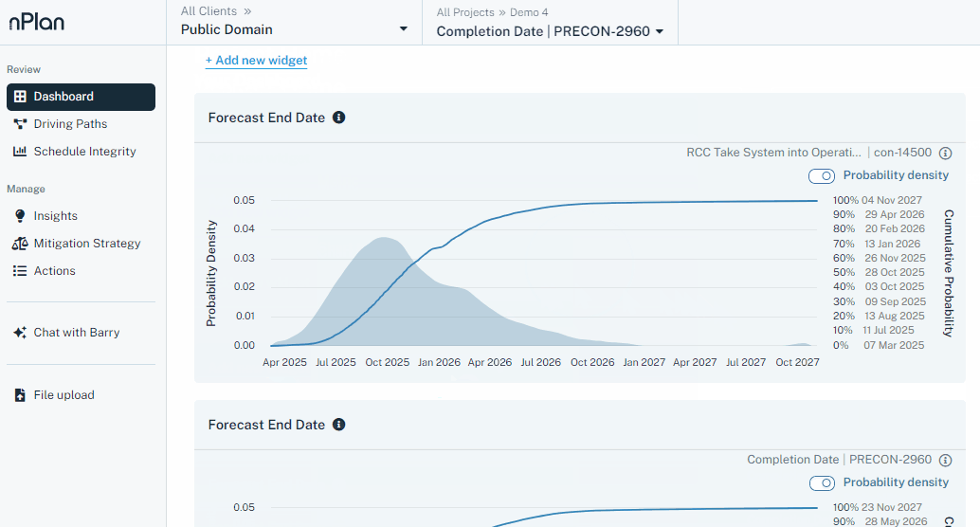Click the Dashboard grid icon
Screen dimensions: 980x527
[20, 97]
